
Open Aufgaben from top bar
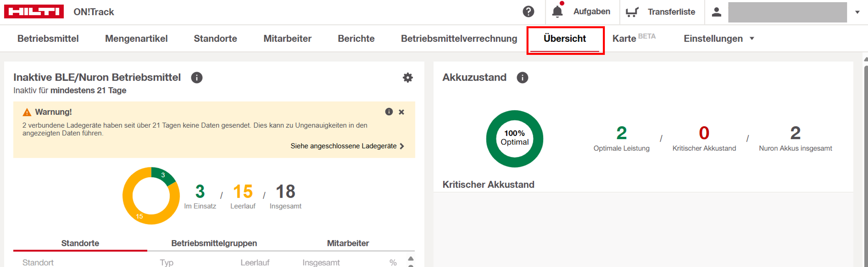[x=591, y=12]
